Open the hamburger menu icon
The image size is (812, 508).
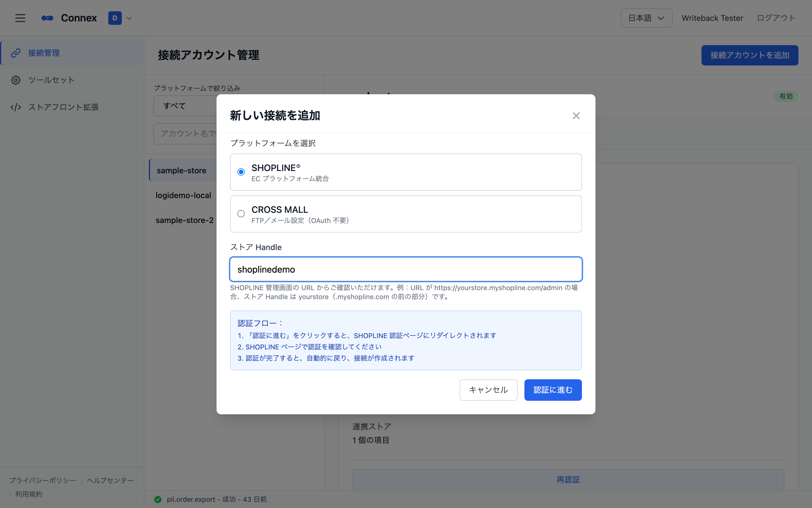click(20, 18)
